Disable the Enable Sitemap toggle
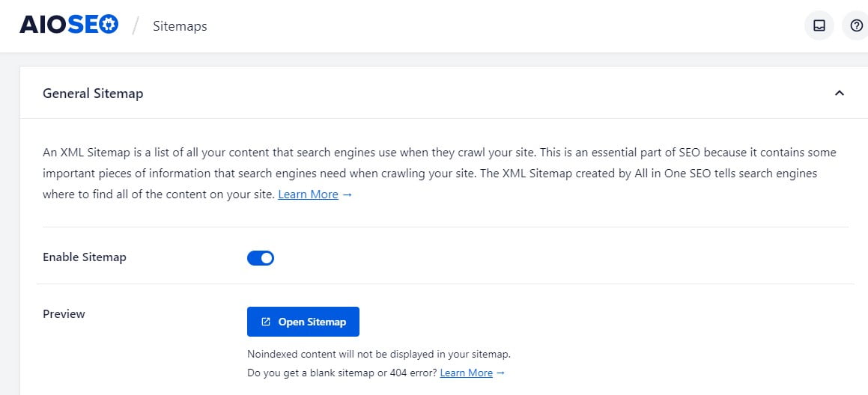The height and width of the screenshot is (395, 868). tap(261, 258)
